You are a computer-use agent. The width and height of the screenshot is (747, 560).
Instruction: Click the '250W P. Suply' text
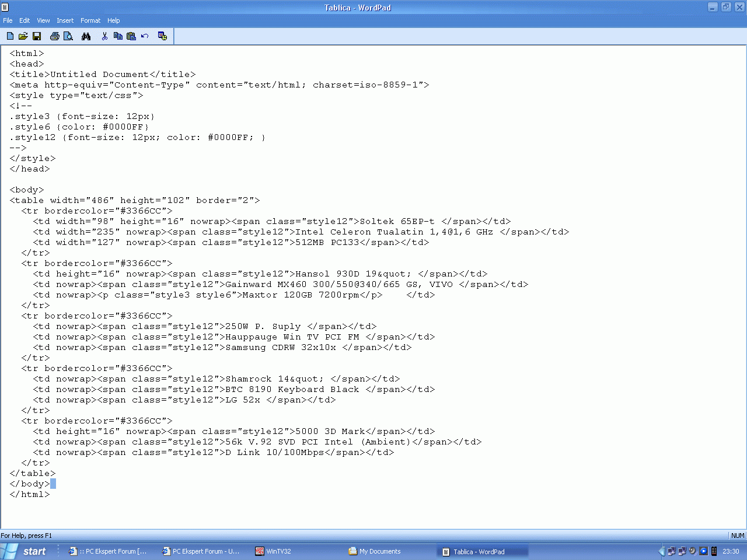tap(263, 327)
